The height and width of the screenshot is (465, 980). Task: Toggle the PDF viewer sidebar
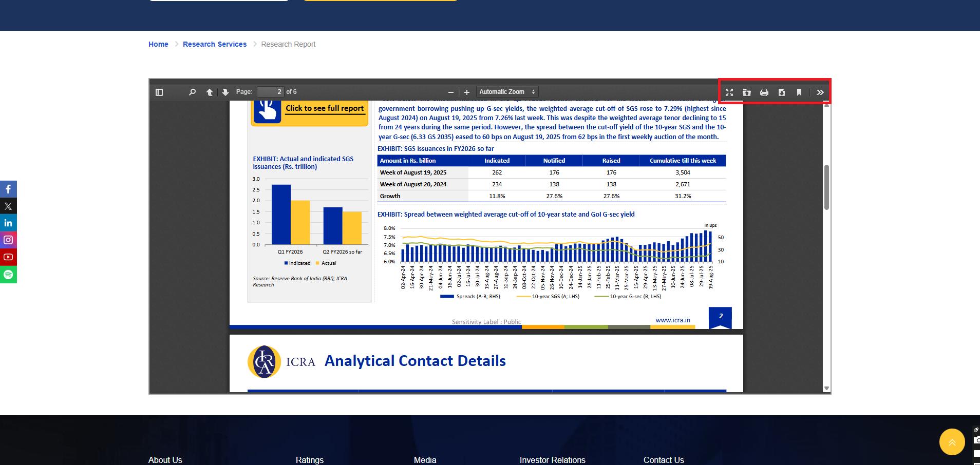point(159,92)
